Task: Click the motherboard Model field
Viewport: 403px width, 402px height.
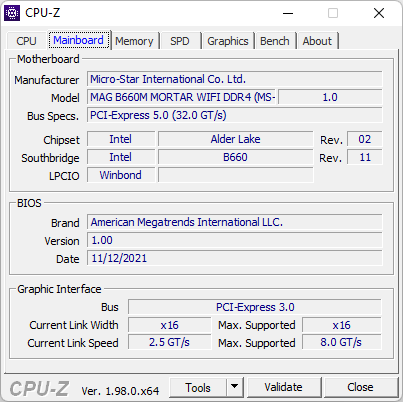Action: pyautogui.click(x=181, y=97)
